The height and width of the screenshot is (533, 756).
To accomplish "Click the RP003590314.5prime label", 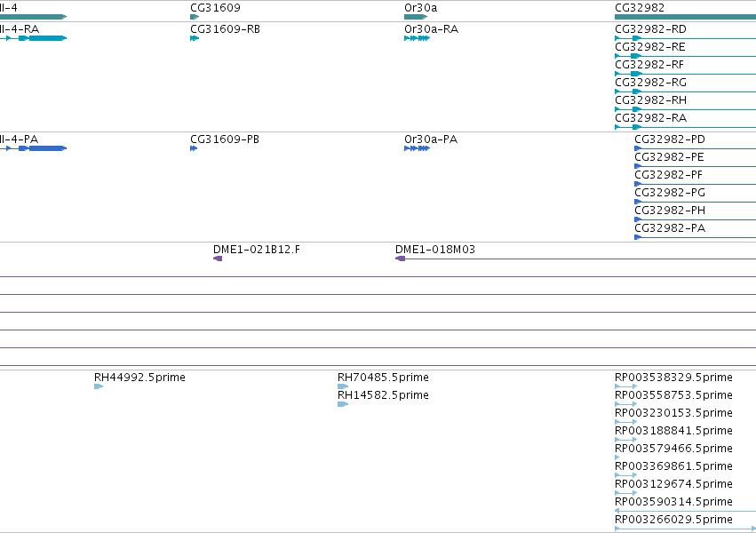I will pyautogui.click(x=673, y=502).
